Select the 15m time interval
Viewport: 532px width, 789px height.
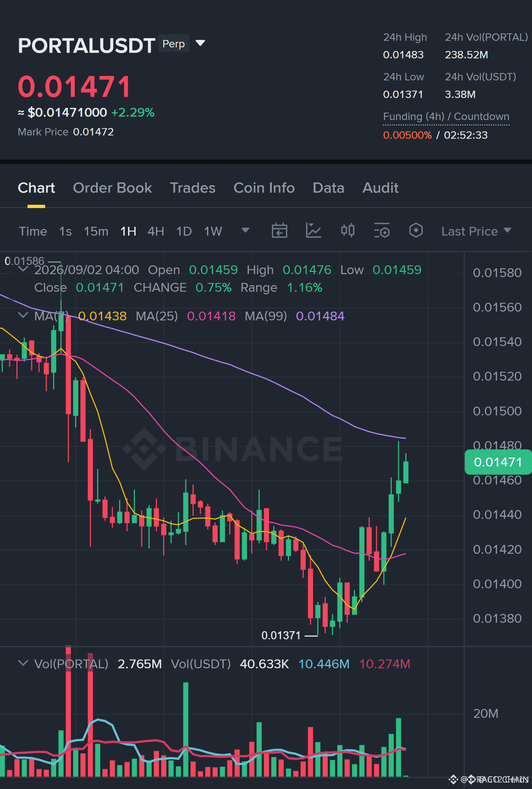tap(96, 232)
